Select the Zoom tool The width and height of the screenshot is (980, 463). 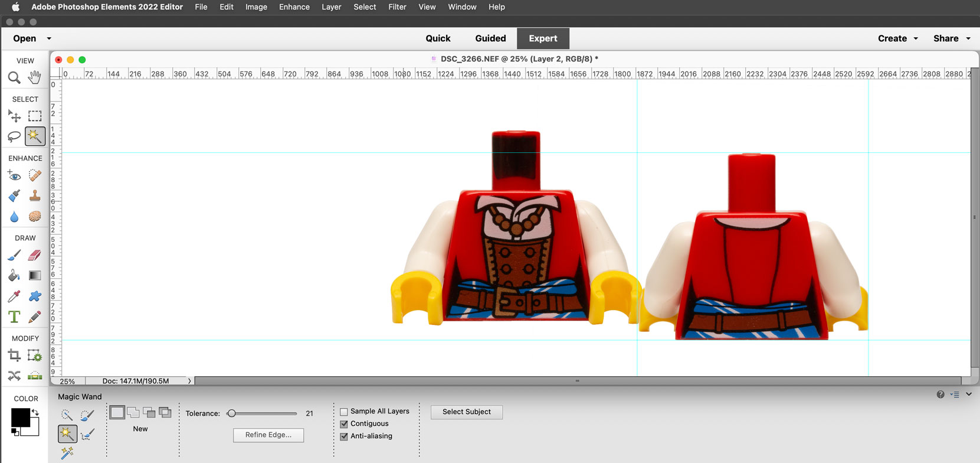tap(14, 77)
